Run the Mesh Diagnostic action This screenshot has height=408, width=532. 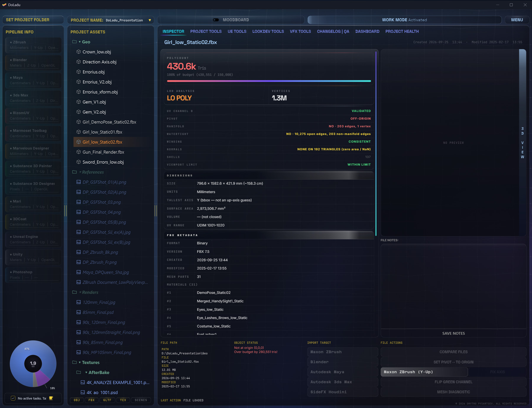click(453, 392)
